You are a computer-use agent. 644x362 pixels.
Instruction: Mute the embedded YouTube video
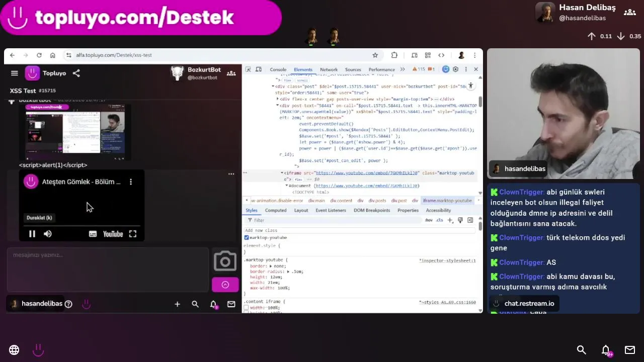point(48,234)
